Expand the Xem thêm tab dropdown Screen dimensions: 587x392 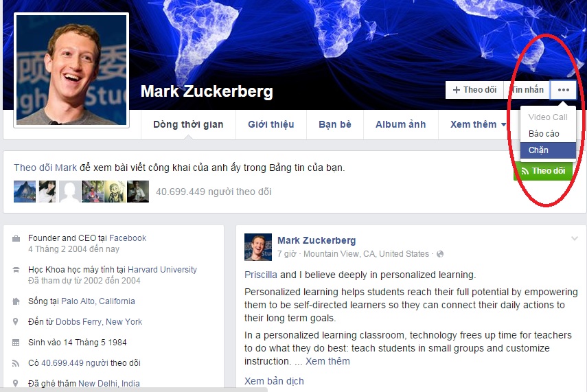(478, 125)
